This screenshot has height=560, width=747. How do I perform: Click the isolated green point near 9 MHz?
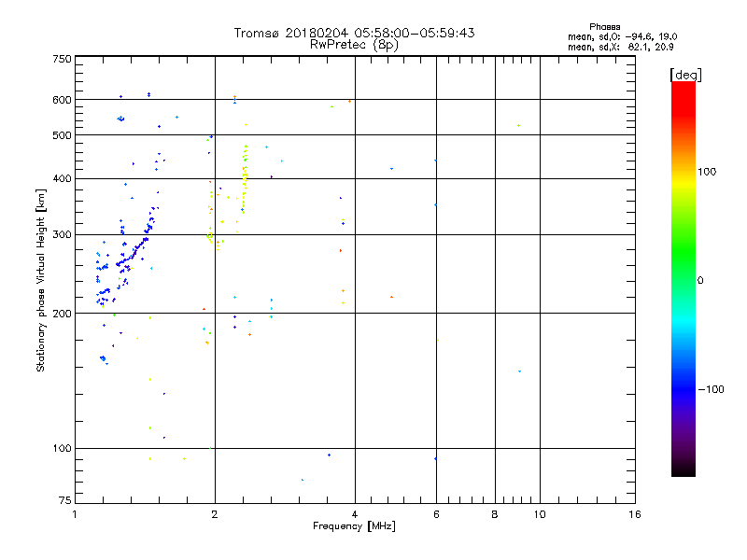518,126
